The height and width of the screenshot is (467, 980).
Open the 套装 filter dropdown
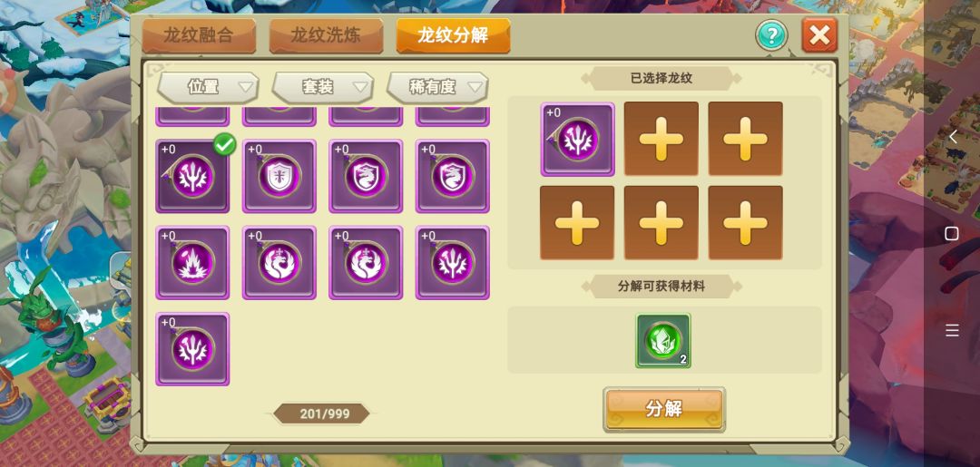click(322, 87)
